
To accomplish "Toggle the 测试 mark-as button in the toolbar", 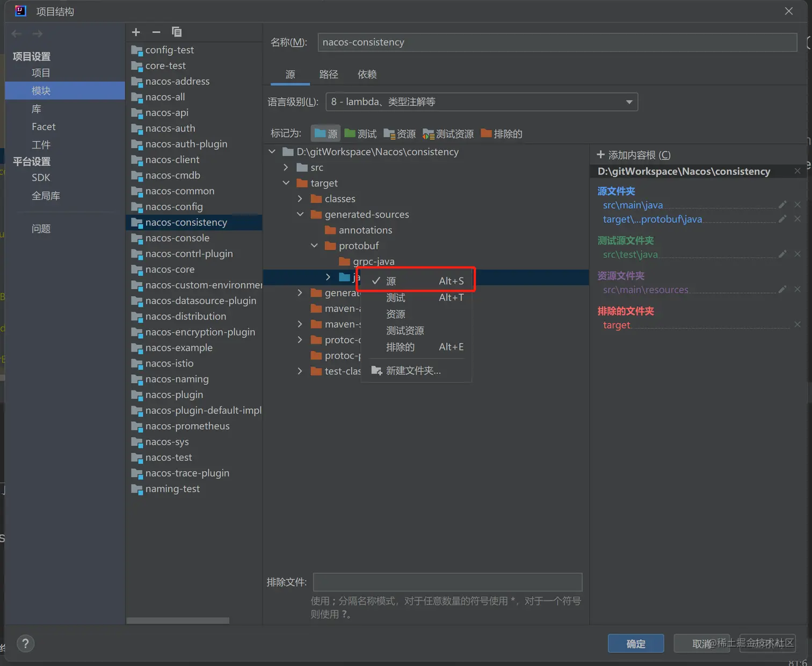I will click(360, 134).
